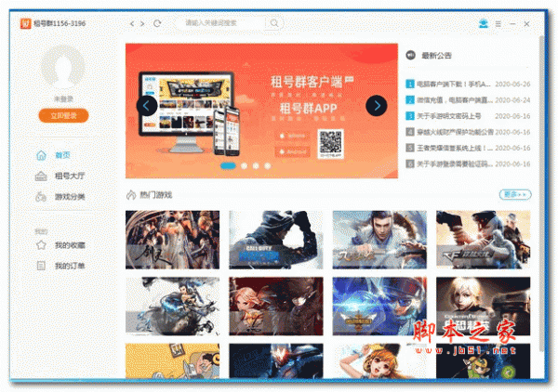Open 租号大厅 in the sidebar
This screenshot has height=392, width=558.
60,176
